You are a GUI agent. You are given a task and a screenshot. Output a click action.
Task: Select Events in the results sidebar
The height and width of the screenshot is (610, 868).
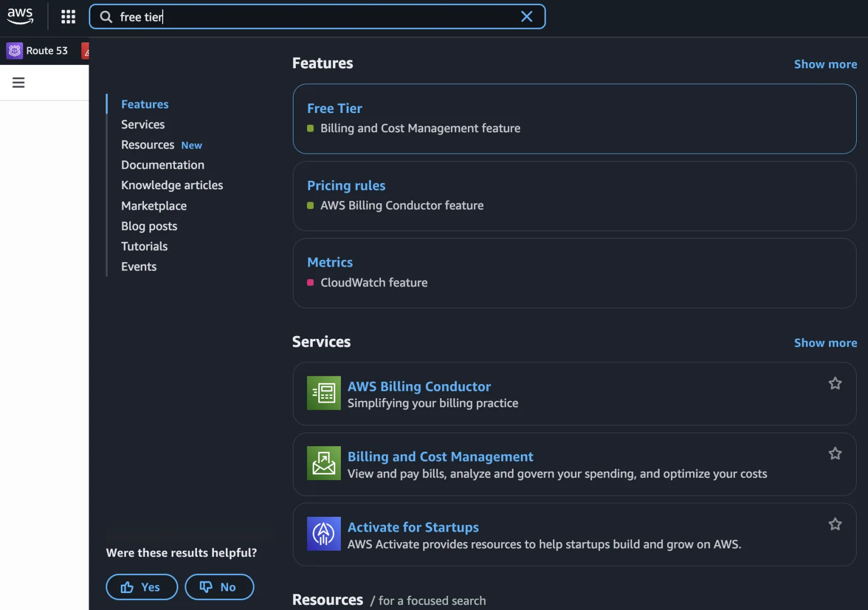tap(139, 267)
